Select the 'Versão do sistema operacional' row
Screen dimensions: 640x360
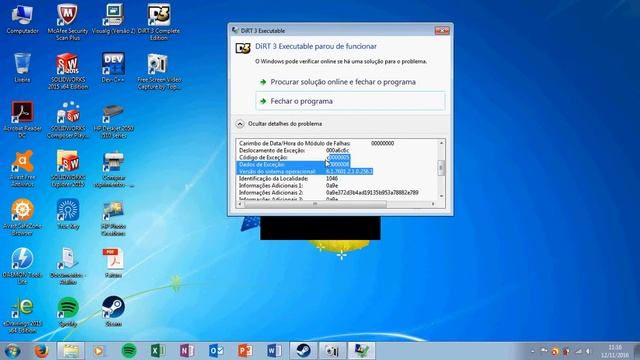click(305, 171)
